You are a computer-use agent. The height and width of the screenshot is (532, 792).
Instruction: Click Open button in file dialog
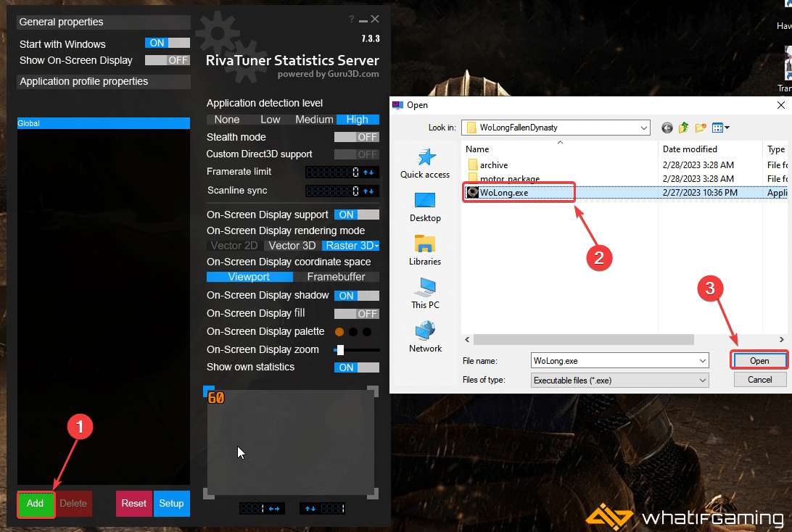click(x=759, y=361)
